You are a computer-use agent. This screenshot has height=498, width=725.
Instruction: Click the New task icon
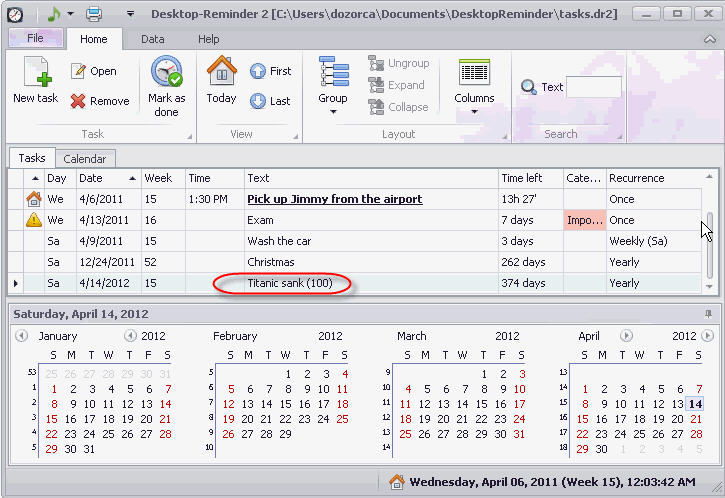(37, 72)
